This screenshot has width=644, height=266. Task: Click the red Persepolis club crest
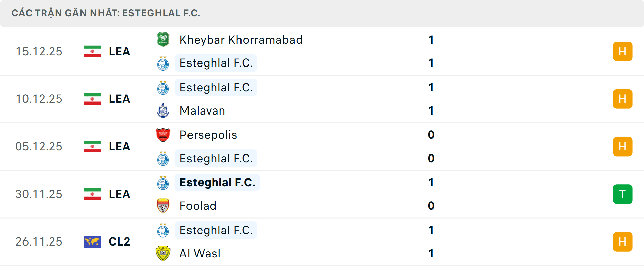[163, 135]
